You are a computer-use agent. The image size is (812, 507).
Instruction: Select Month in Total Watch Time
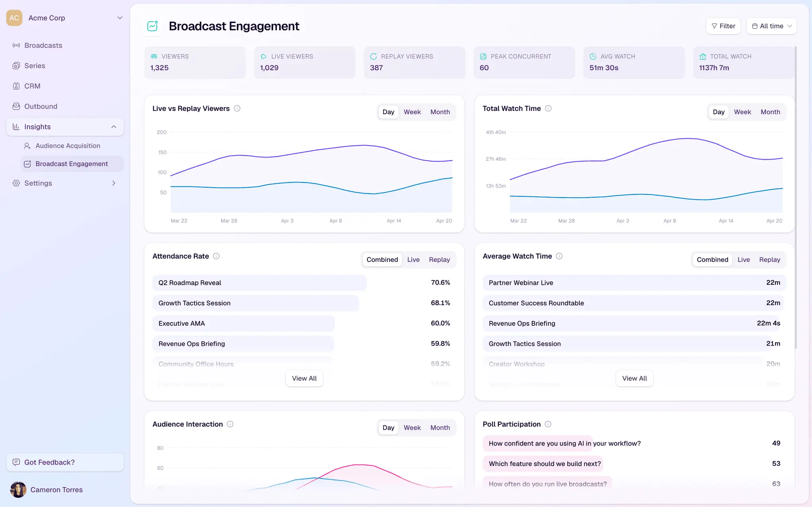(x=770, y=112)
